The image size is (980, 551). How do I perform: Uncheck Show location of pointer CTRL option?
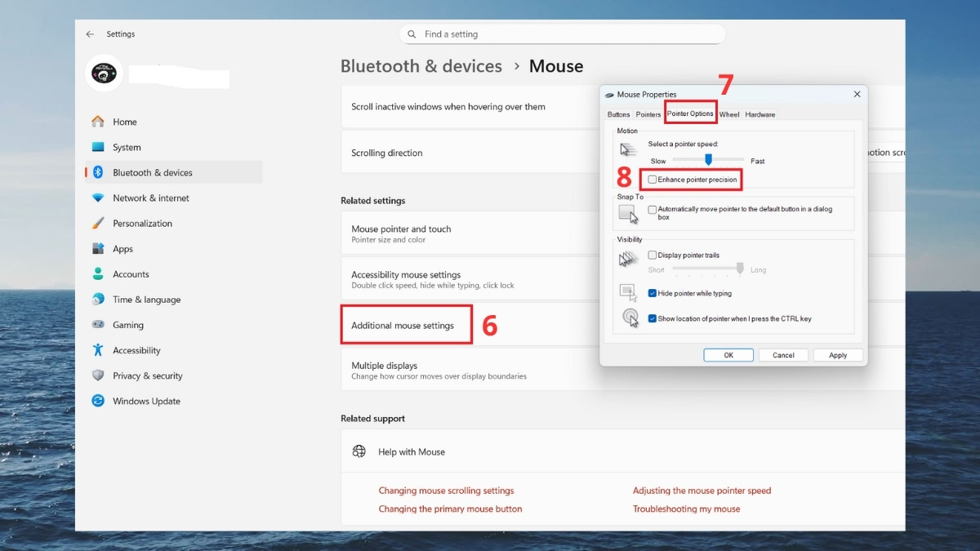coord(653,319)
